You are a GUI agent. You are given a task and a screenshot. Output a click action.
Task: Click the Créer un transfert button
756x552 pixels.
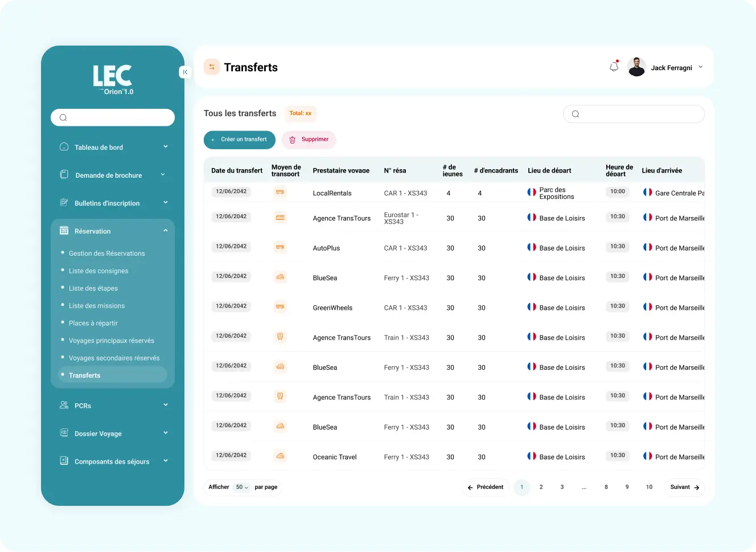(x=240, y=140)
